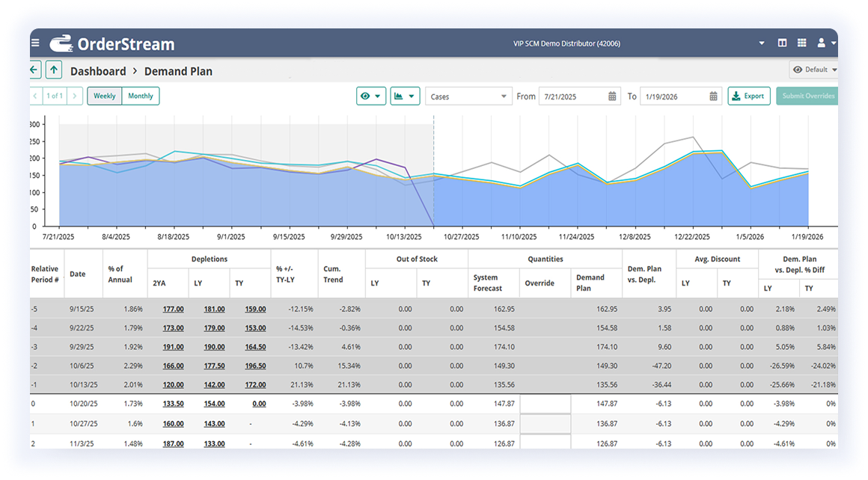Screen dimensions: 868x480
Task: Open the hamburger navigation menu
Action: 35,43
